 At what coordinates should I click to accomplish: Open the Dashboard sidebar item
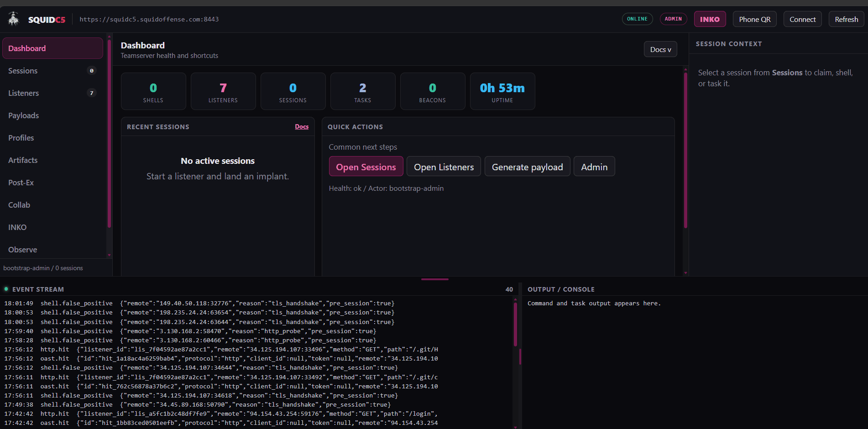[x=52, y=48]
